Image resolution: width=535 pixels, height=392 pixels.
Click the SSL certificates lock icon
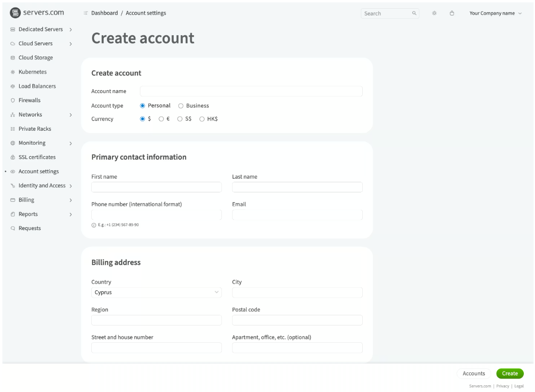tap(13, 157)
